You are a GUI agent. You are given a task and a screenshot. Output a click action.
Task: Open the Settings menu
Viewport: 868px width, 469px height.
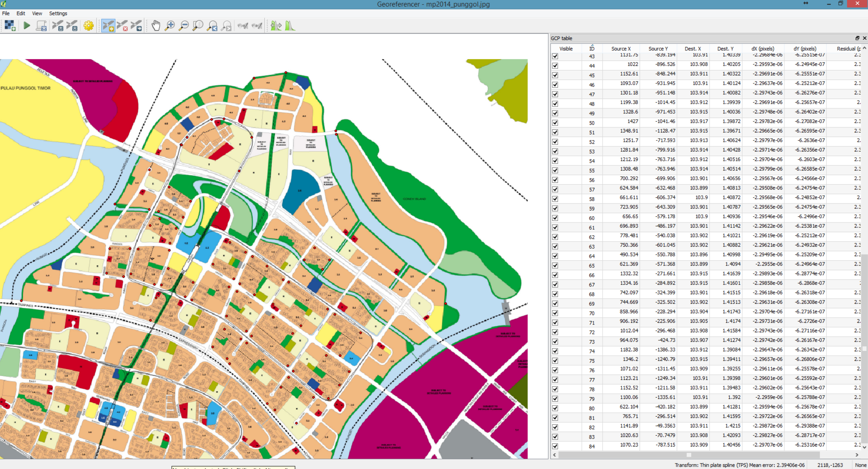click(58, 14)
